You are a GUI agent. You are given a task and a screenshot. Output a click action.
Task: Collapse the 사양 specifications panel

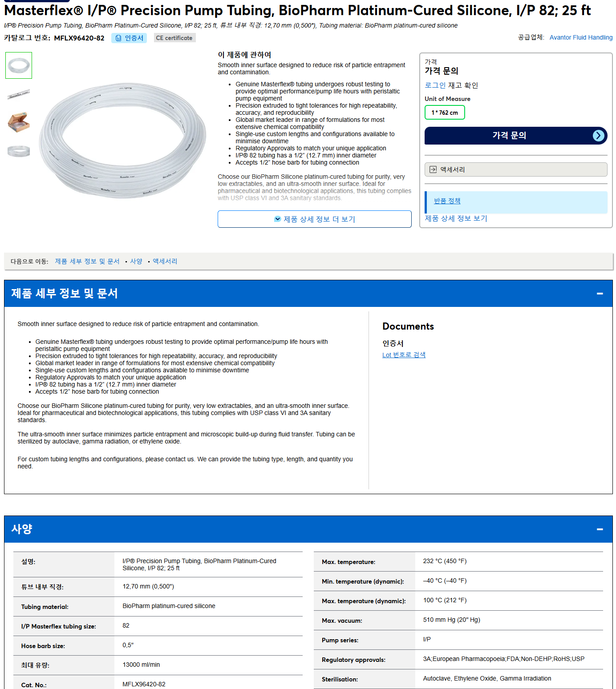(x=600, y=529)
